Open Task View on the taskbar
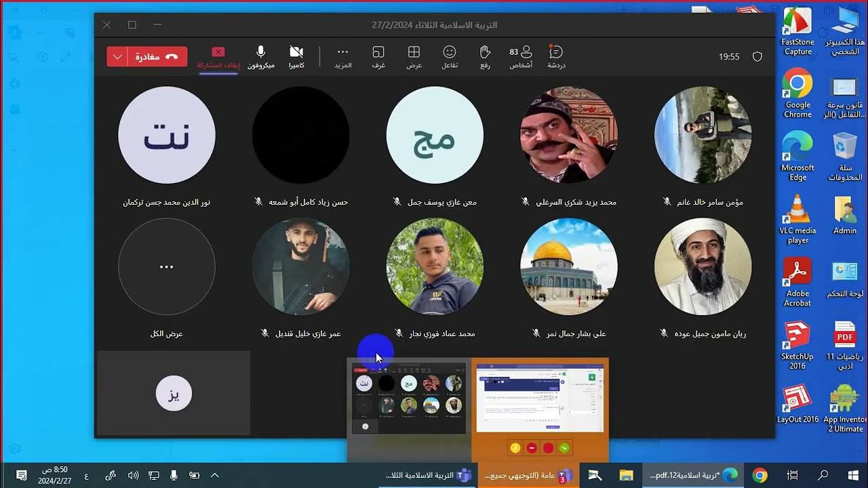The height and width of the screenshot is (488, 868). pyautogui.click(x=792, y=475)
